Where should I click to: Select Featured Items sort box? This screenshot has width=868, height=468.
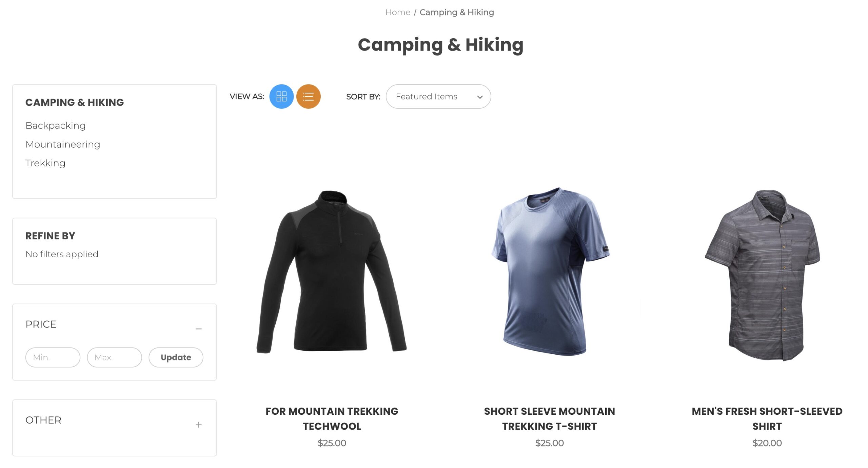click(x=438, y=96)
